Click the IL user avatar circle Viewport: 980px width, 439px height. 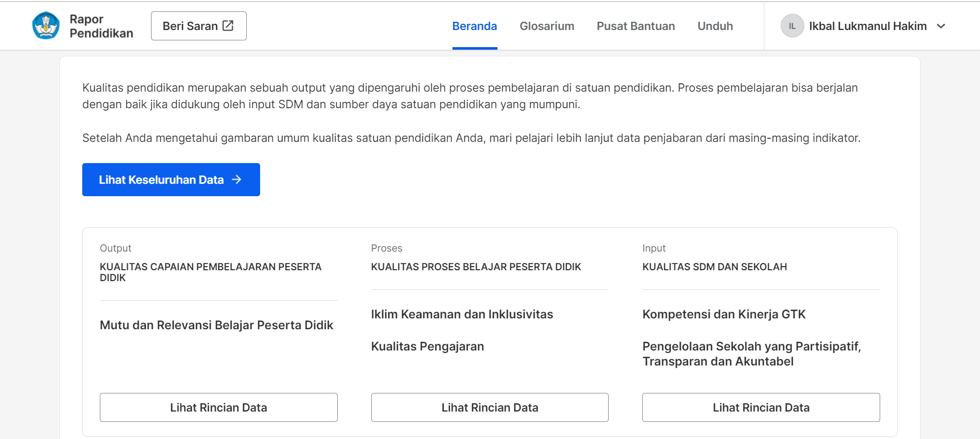[x=792, y=26]
